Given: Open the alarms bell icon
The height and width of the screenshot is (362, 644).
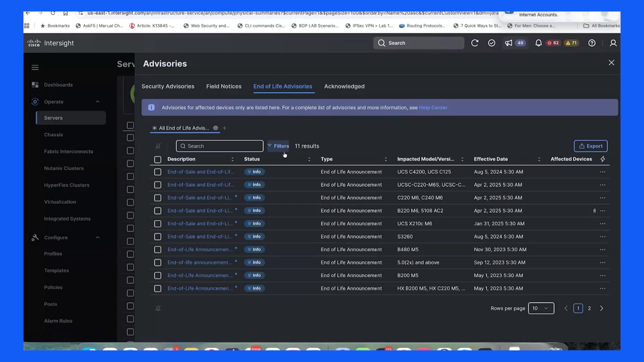Looking at the screenshot, I should (538, 43).
